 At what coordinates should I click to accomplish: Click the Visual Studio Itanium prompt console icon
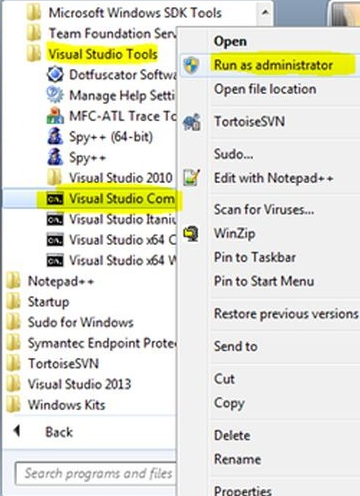pos(55,219)
